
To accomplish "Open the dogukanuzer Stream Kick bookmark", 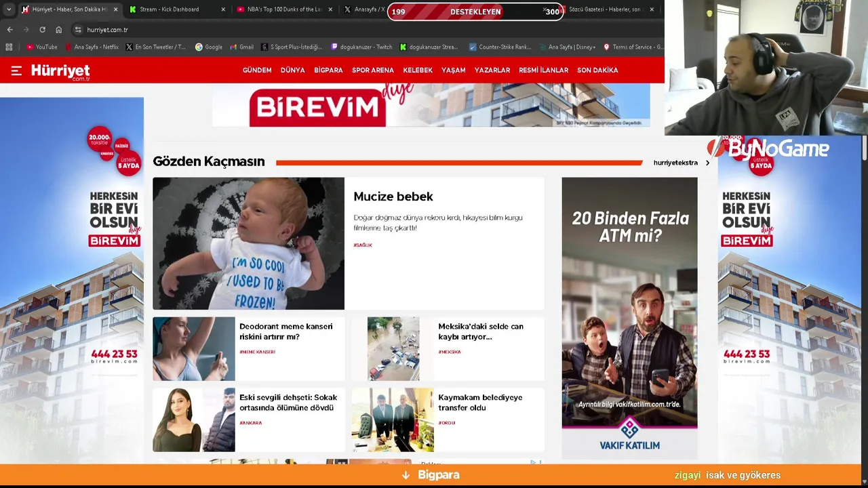I will pos(429,47).
